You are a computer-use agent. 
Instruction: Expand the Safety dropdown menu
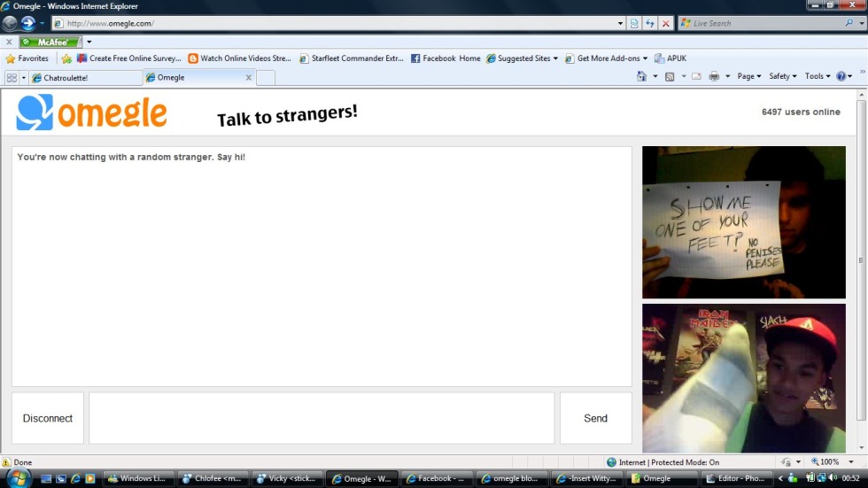[782, 77]
